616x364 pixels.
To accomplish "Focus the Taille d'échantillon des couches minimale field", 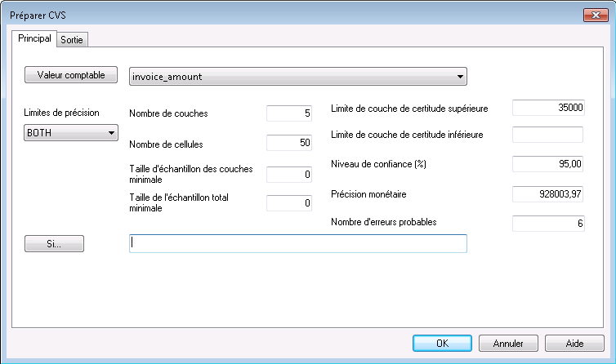I will (289, 174).
